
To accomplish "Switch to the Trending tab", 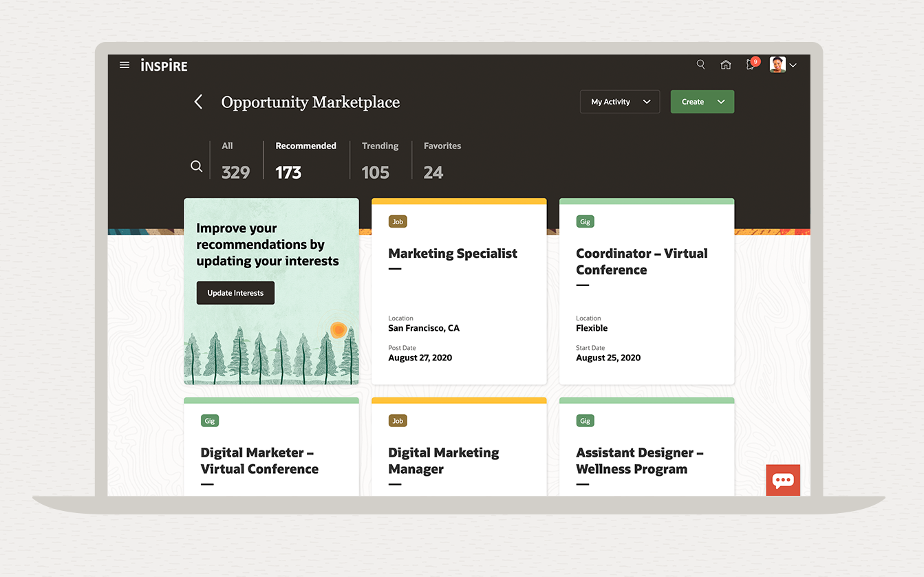I will click(x=380, y=161).
